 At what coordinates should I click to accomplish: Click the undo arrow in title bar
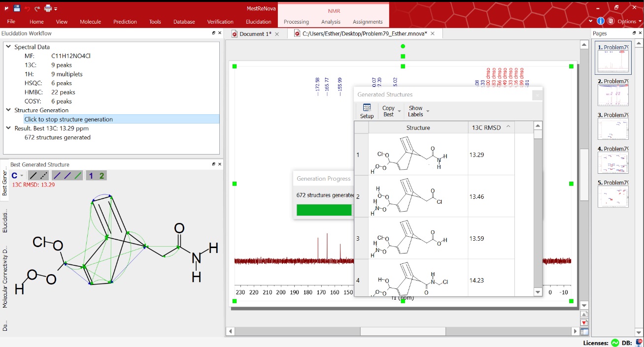pyautogui.click(x=27, y=8)
